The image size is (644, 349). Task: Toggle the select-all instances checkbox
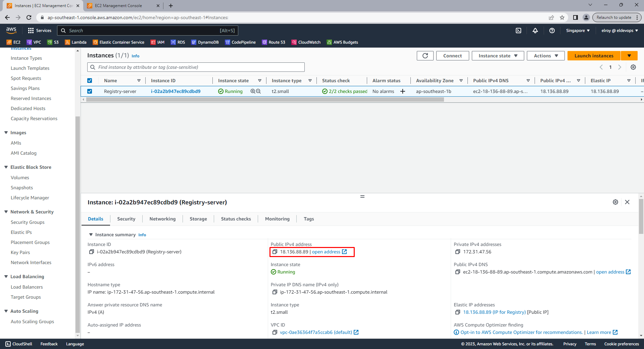[x=90, y=81]
